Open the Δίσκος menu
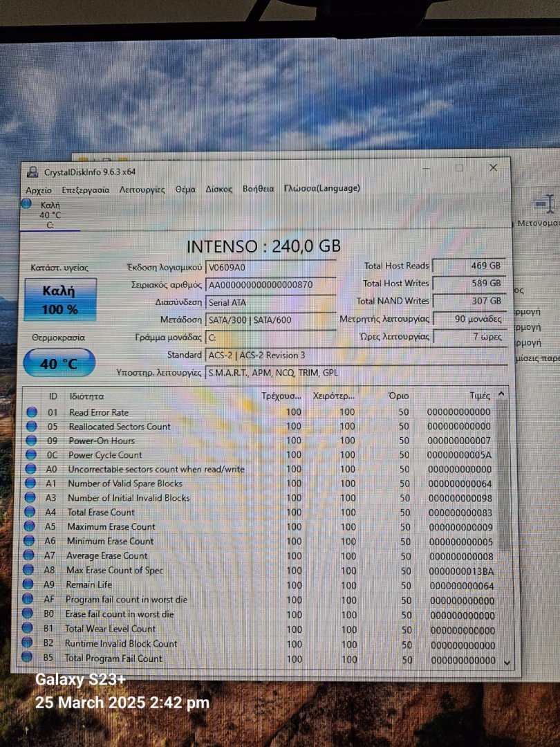 pyautogui.click(x=219, y=189)
